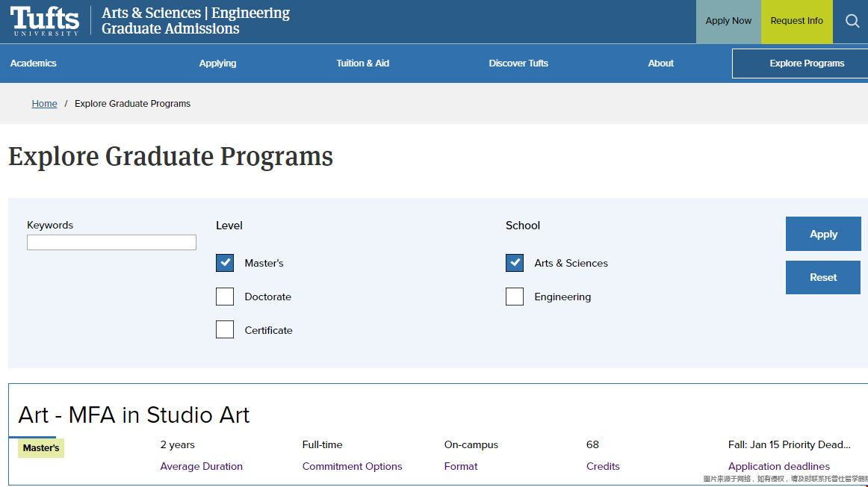This screenshot has width=868, height=487.
Task: Click the 'Format' label
Action: click(461, 467)
